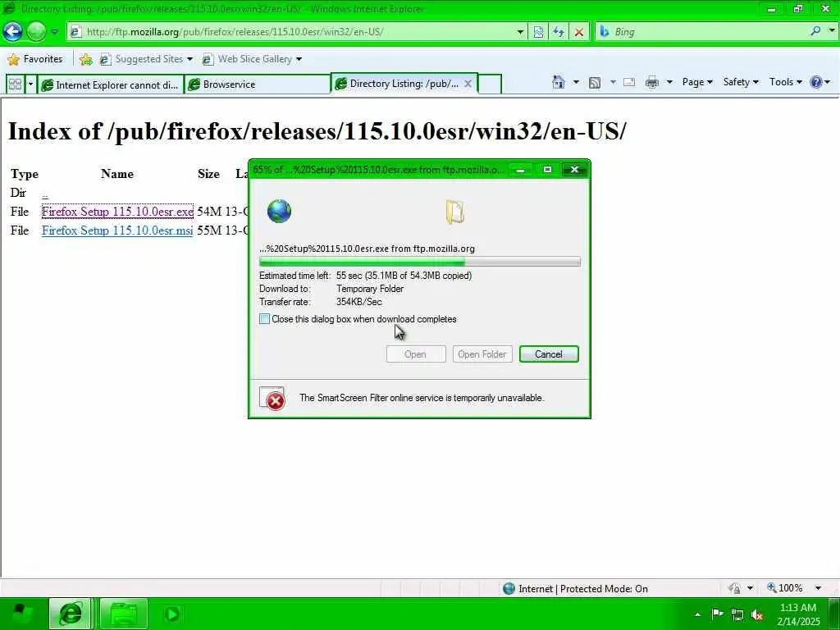Viewport: 840px width, 630px height.
Task: Click the zoom level 100% button
Action: pyautogui.click(x=785, y=587)
